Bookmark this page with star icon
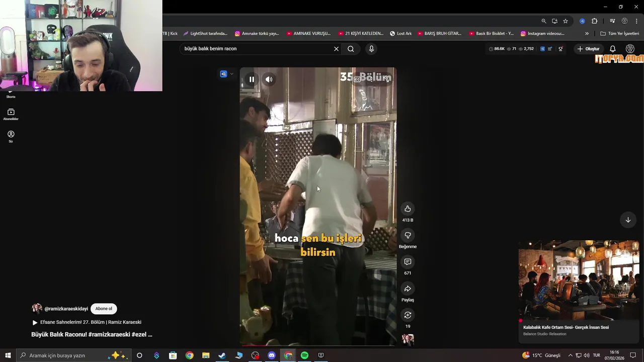The image size is (644, 362). point(566,21)
